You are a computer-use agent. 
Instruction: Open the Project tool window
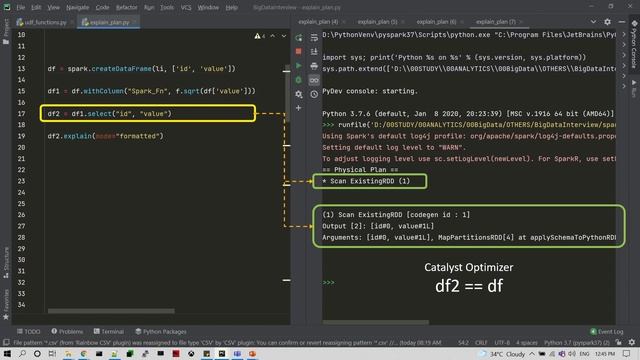[6, 32]
